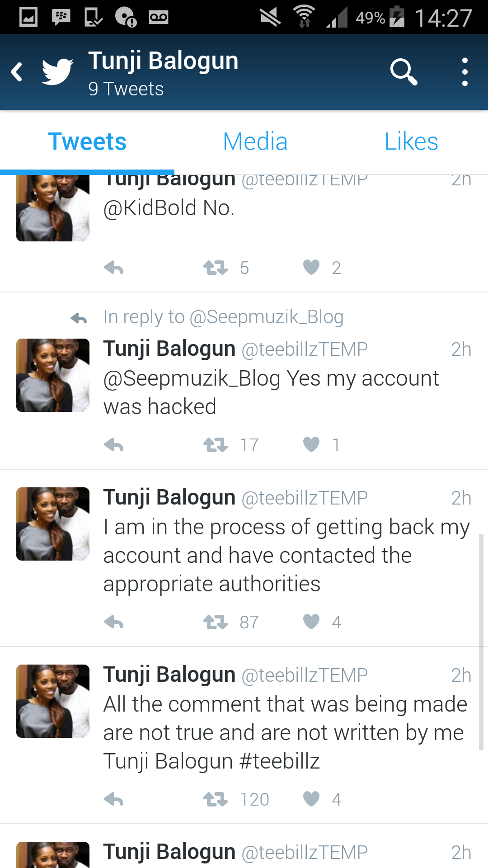This screenshot has height=868, width=488.
Task: Reply to the 'appropriate authorities' tweet
Action: pyautogui.click(x=113, y=623)
